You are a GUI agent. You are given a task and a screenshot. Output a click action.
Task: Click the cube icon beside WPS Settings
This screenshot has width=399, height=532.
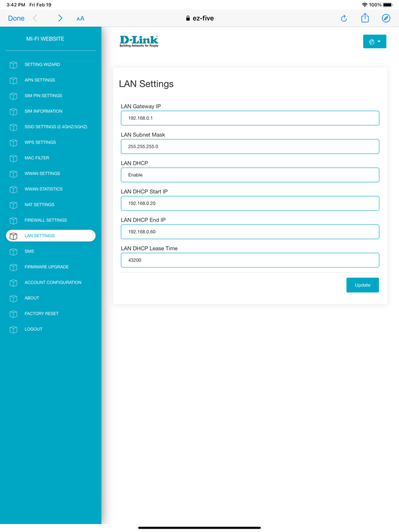[13, 143]
